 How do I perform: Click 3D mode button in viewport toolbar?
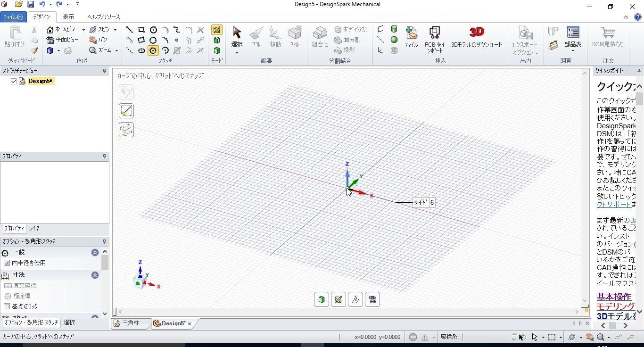322,299
